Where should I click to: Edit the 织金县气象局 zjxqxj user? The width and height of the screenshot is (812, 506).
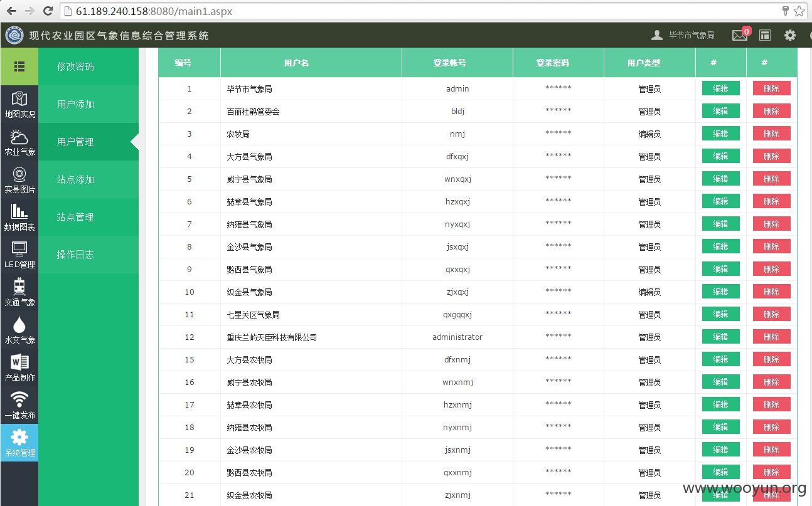pos(720,292)
